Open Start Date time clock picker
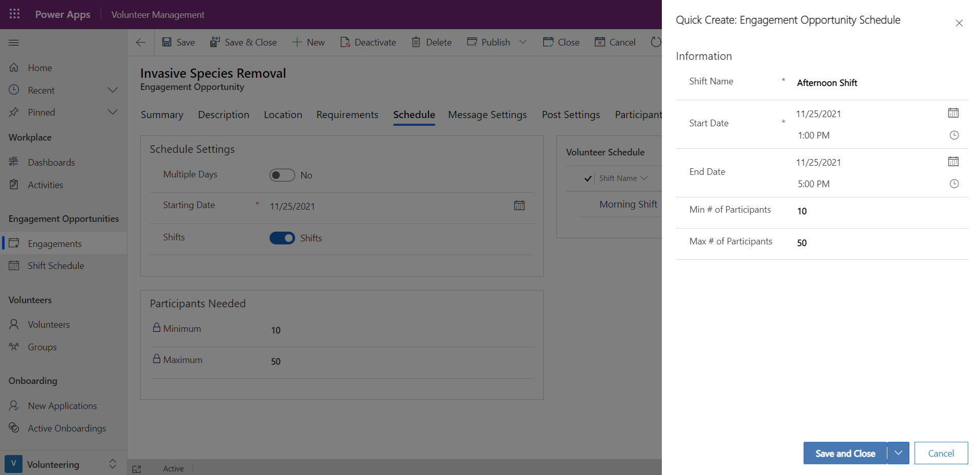Image resolution: width=980 pixels, height=475 pixels. (954, 135)
